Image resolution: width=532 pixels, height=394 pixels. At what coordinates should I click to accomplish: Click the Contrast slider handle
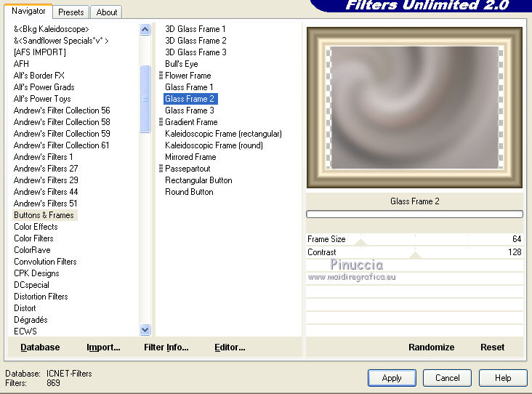(x=415, y=255)
